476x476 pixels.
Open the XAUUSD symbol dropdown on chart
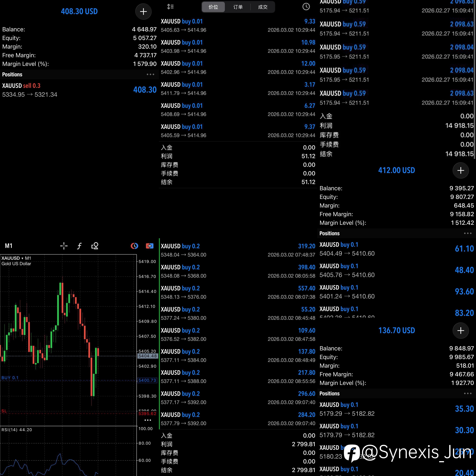pyautogui.click(x=12, y=258)
